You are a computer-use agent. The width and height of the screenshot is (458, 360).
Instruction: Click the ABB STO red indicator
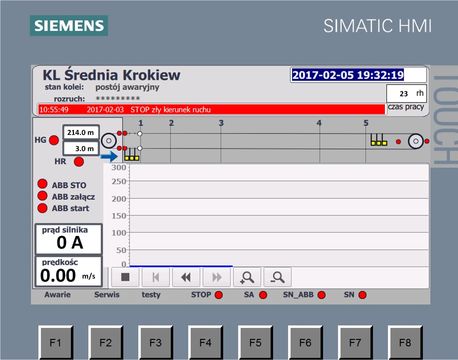click(x=42, y=184)
